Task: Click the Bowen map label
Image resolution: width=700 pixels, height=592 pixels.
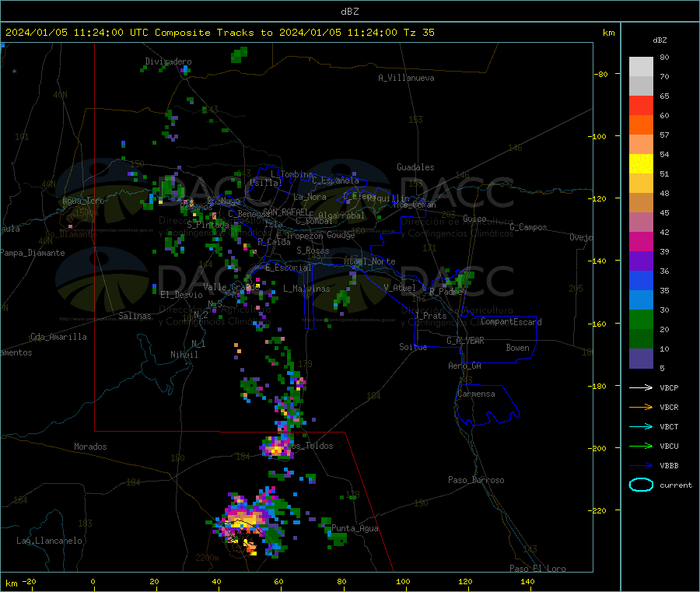Action: click(518, 348)
